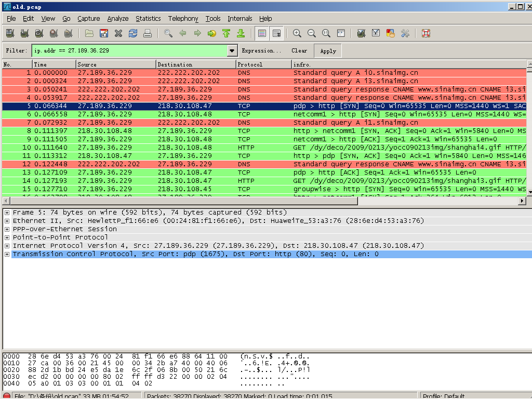Select packet 15 groupwise > http SYN
The width and height of the screenshot is (532, 399).
(x=264, y=189)
